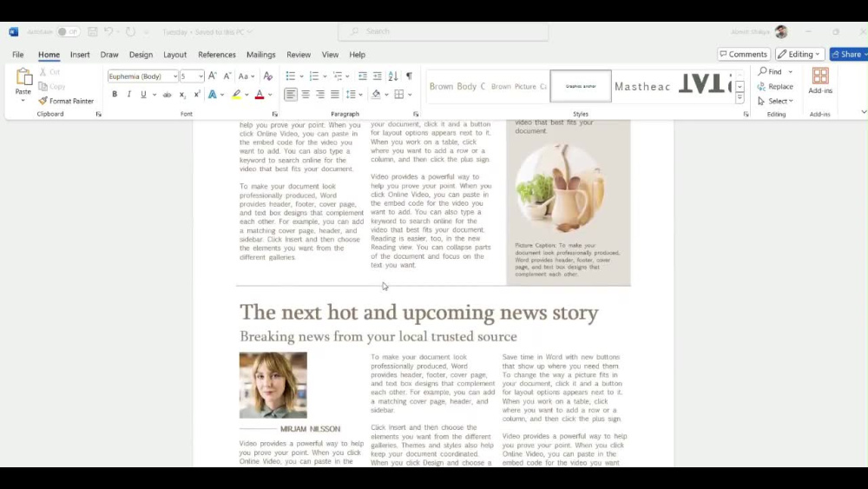This screenshot has width=868, height=489.
Task: Open the Comments pane button
Action: pos(744,54)
